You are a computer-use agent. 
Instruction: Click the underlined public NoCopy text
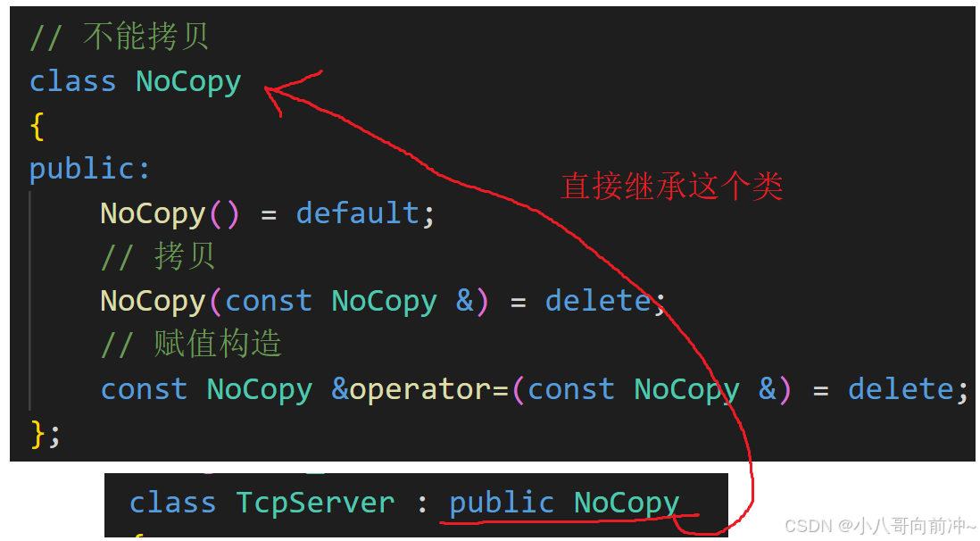pyautogui.click(x=564, y=503)
